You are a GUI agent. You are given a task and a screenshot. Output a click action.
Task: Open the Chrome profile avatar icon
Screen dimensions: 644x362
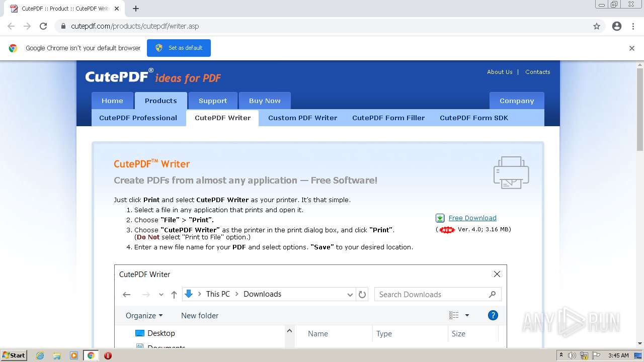coord(617,26)
